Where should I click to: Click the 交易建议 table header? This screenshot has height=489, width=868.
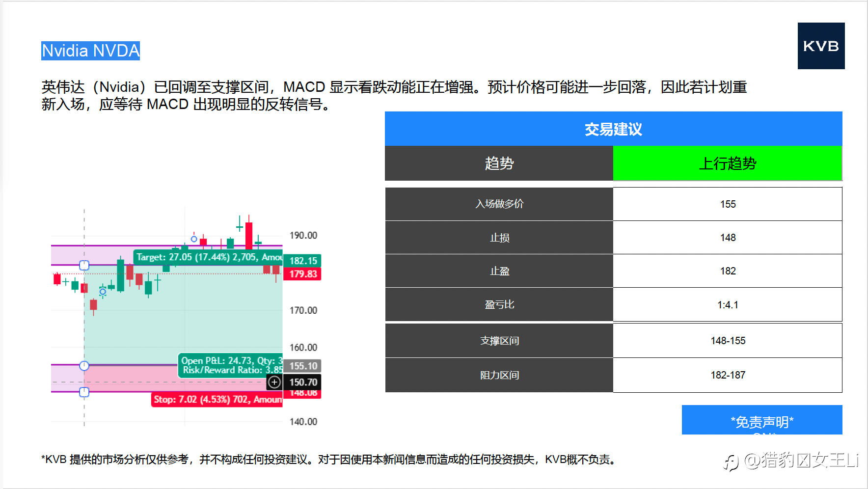tap(613, 129)
